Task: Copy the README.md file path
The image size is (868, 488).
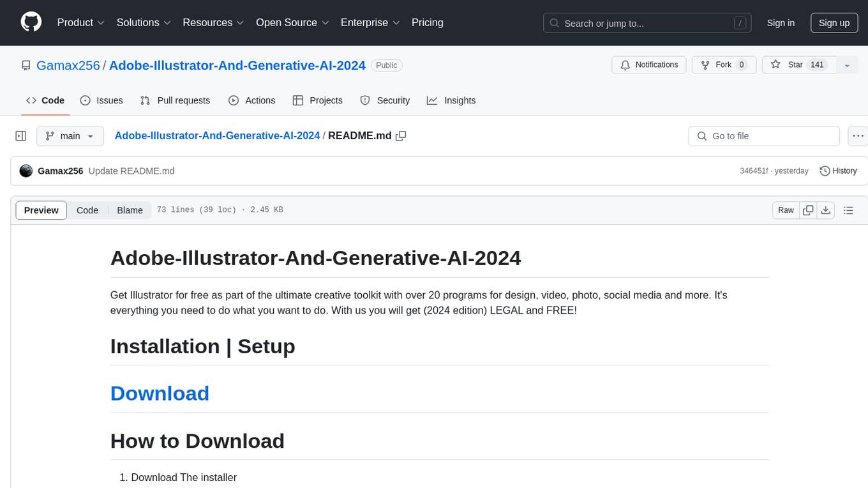Action: point(401,136)
